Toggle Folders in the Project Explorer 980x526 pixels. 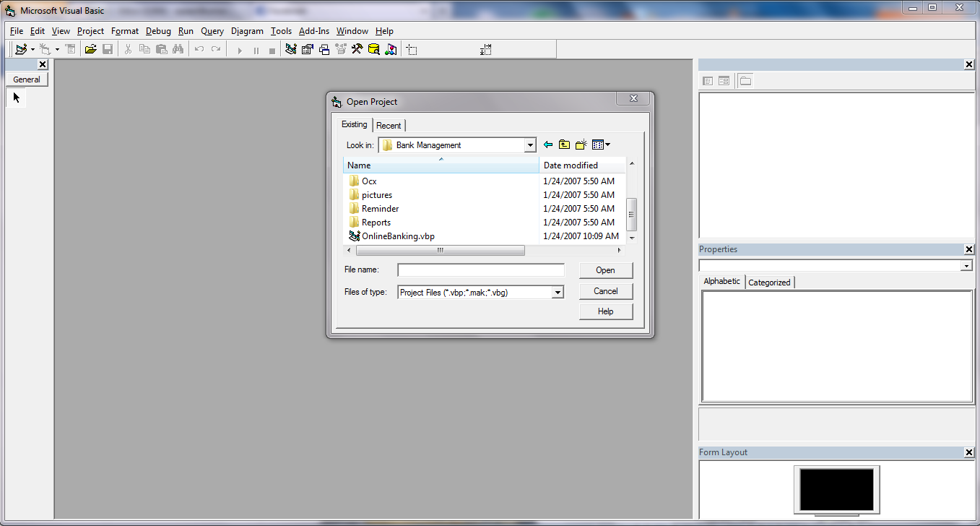[745, 81]
